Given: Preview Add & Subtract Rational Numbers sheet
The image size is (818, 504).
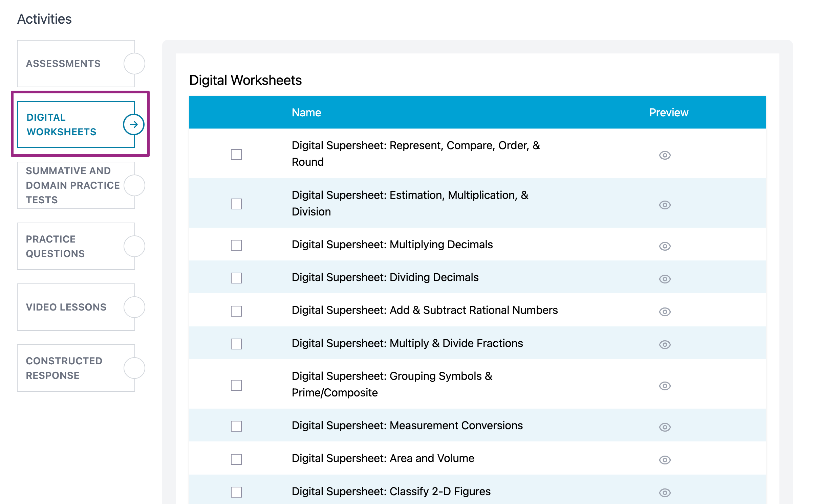Looking at the screenshot, I should pyautogui.click(x=665, y=312).
